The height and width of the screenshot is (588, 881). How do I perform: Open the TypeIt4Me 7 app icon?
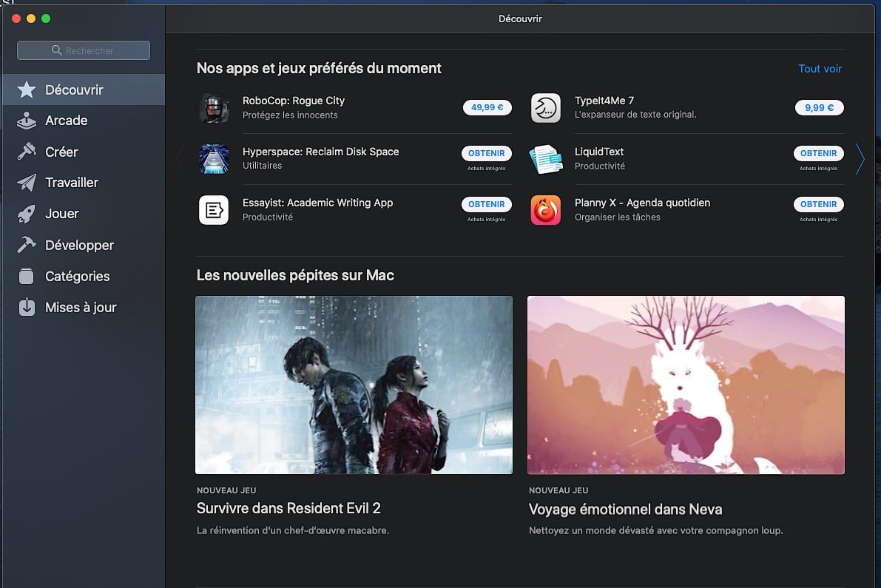pos(546,108)
